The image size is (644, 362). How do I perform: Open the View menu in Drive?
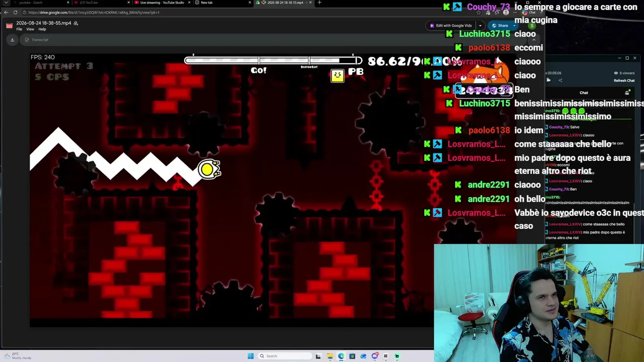pos(30,29)
